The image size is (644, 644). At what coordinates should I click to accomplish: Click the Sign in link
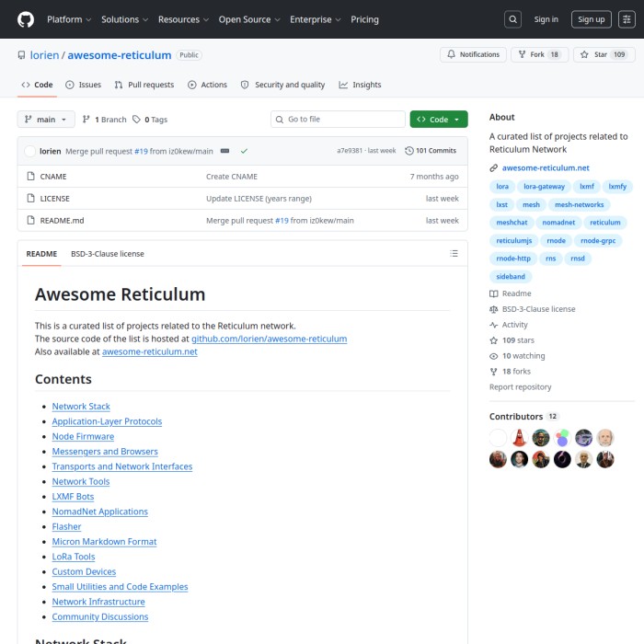coord(546,19)
